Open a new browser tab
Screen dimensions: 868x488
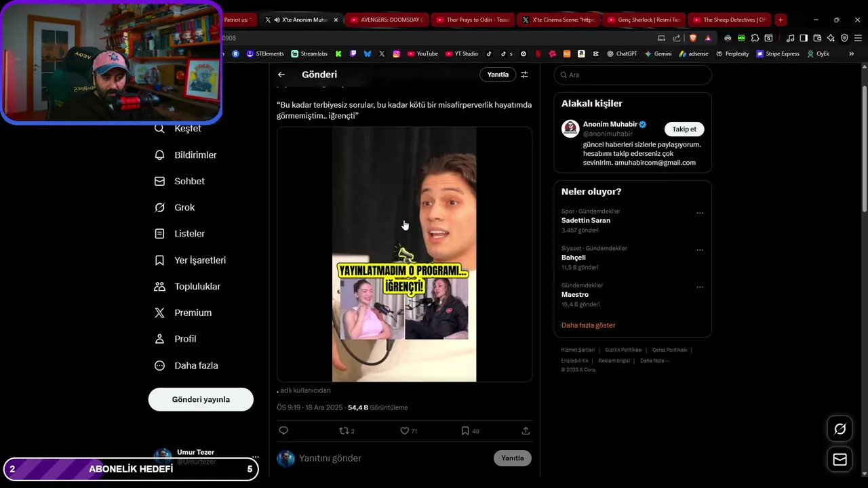pyautogui.click(x=781, y=20)
